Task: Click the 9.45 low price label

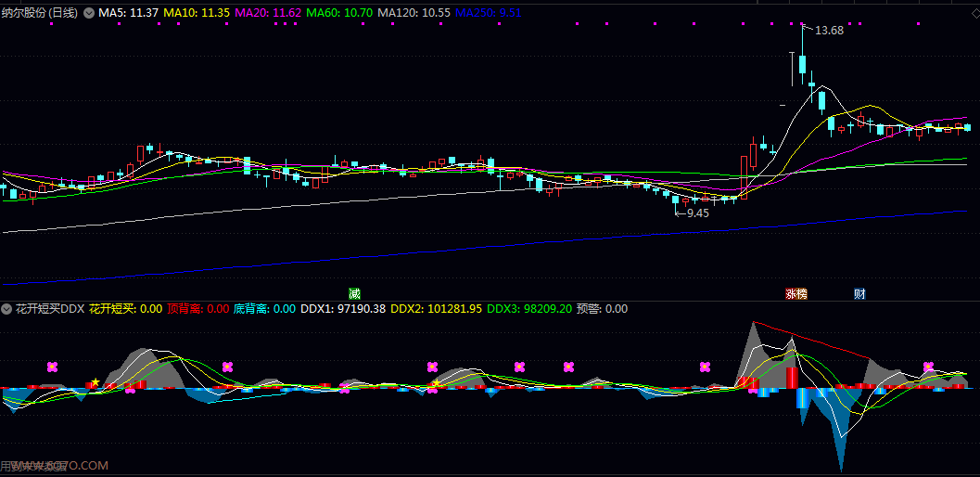Action: coord(697,213)
